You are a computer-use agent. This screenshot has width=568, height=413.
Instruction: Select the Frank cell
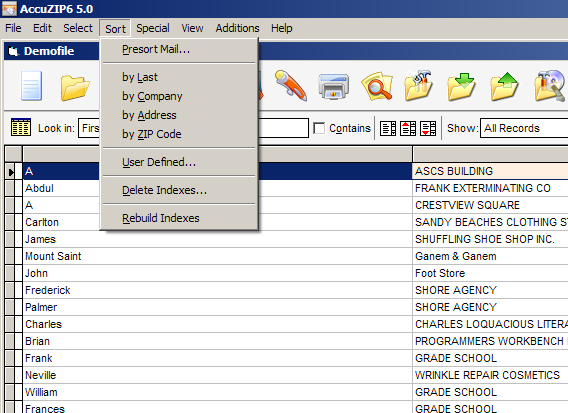[217, 358]
